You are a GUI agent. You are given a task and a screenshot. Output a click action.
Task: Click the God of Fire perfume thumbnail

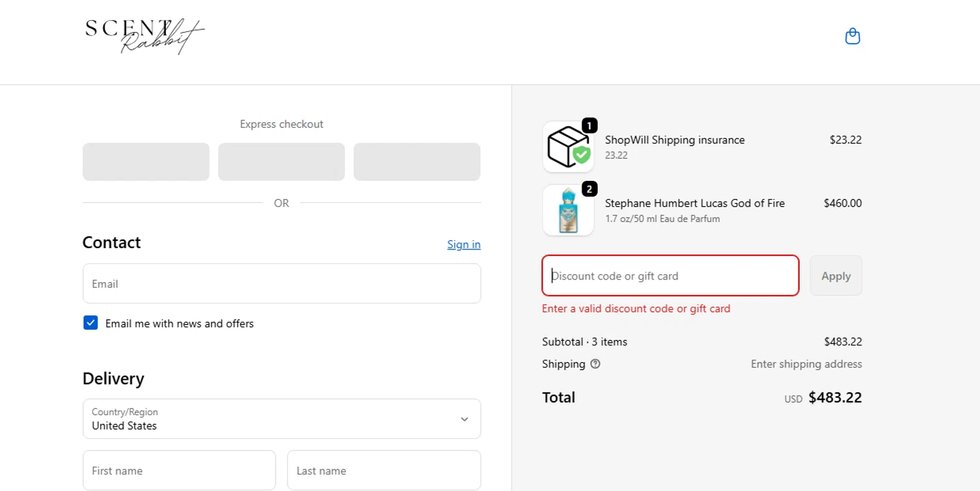click(568, 210)
